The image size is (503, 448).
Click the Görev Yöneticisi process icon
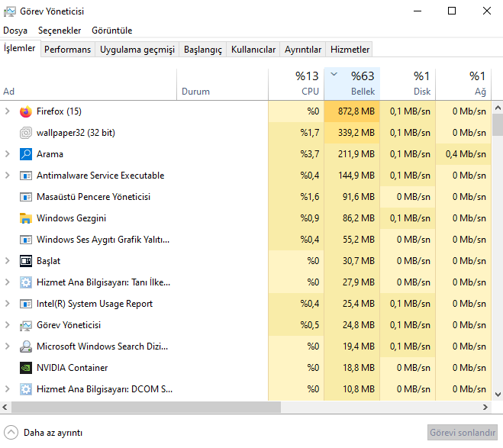click(x=25, y=325)
